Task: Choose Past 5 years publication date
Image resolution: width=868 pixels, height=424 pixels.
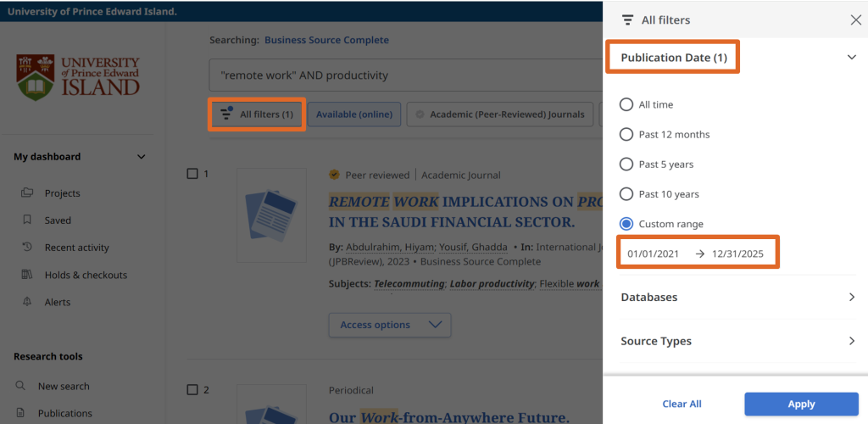Action: tap(626, 165)
